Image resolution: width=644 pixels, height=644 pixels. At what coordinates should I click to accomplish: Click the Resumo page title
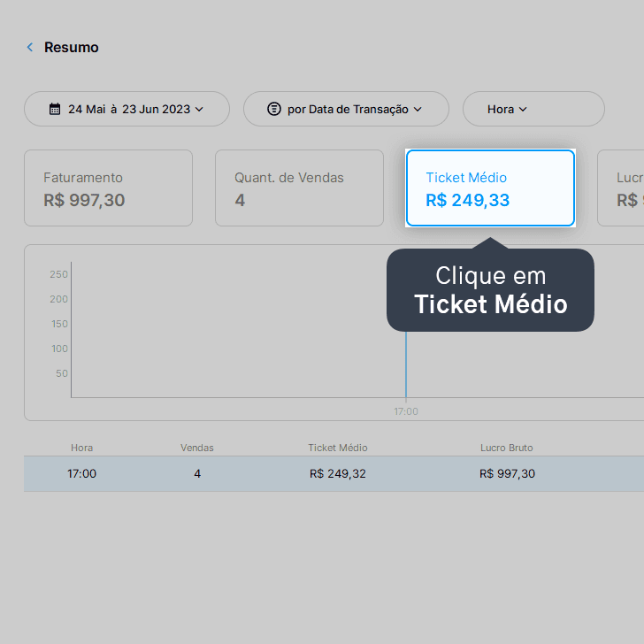(72, 47)
